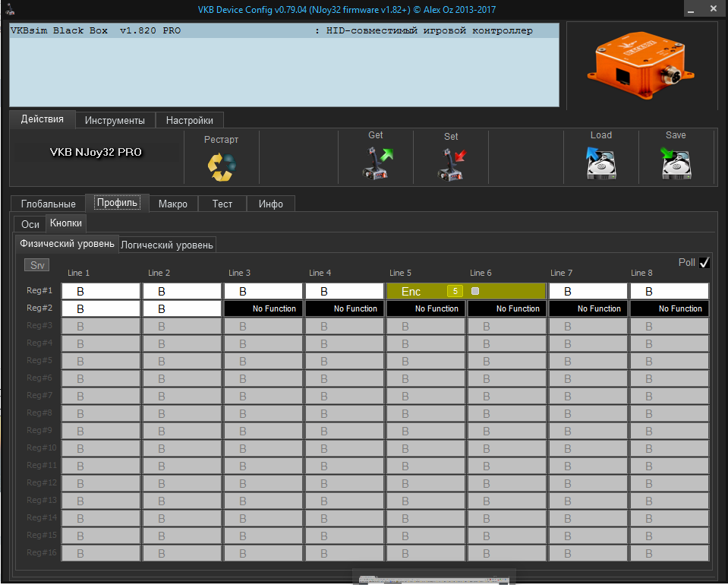Open the Макро tab
This screenshot has height=585, width=728.
coord(173,204)
